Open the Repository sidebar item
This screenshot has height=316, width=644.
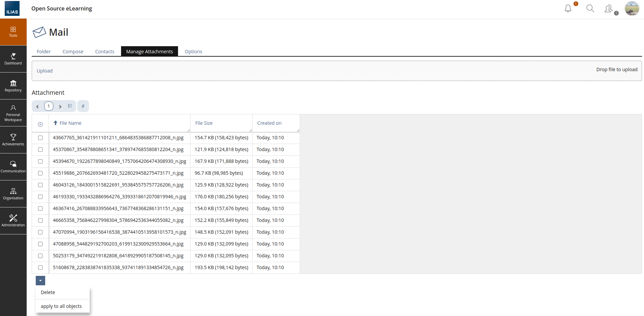pos(13,86)
